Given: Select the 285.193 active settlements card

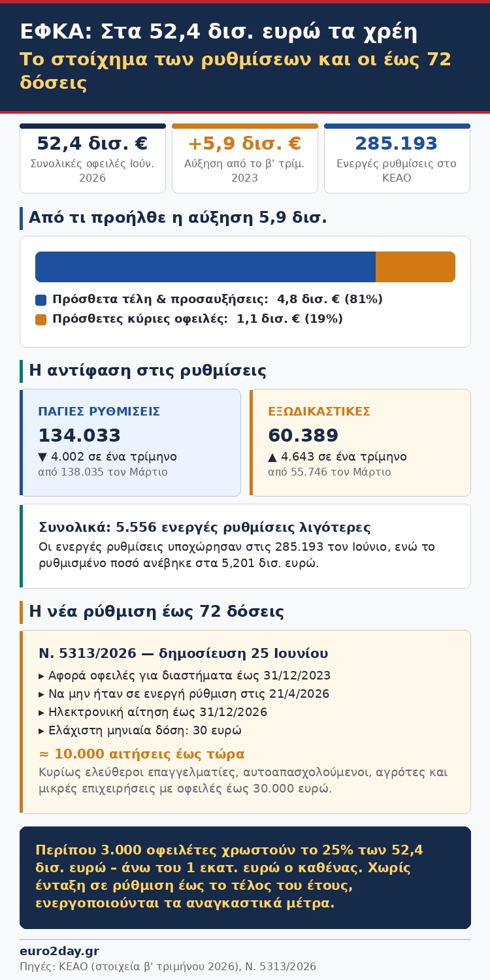Looking at the screenshot, I should (397, 159).
